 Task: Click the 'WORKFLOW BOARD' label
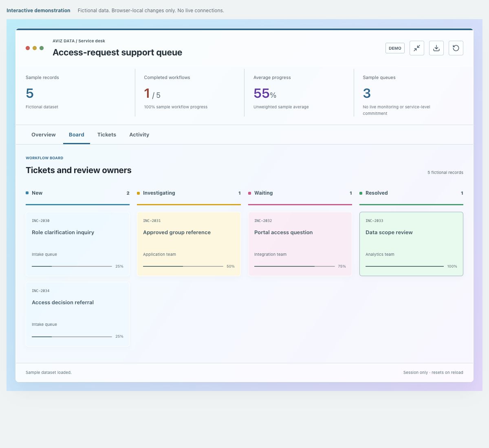[x=44, y=158]
